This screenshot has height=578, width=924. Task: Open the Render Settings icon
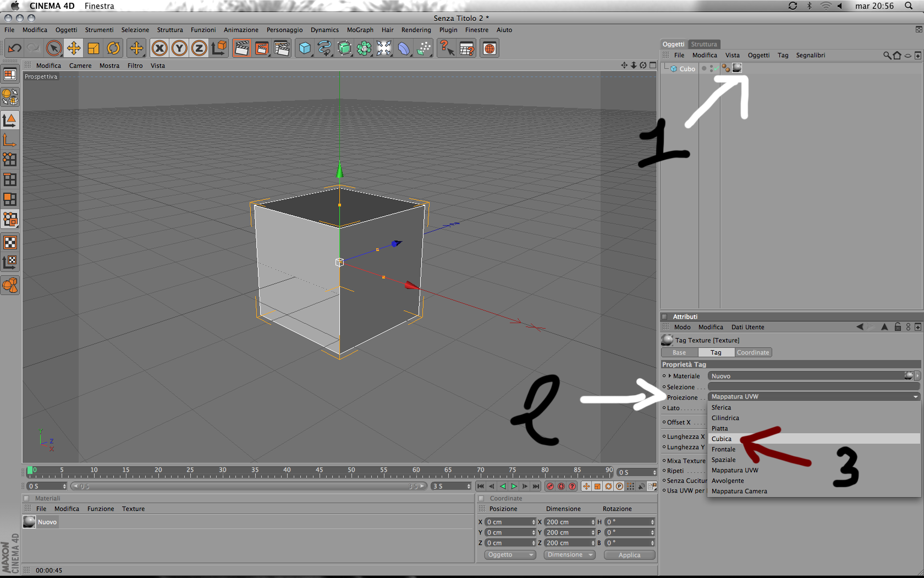pyautogui.click(x=281, y=48)
